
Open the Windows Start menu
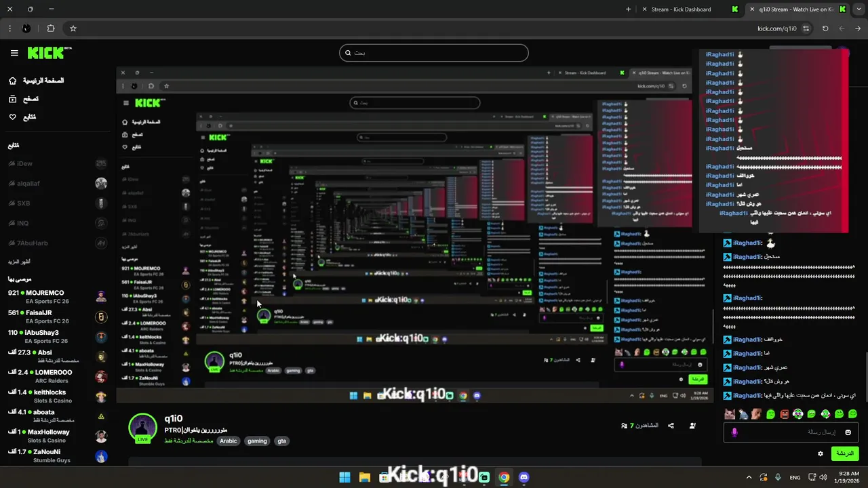[x=344, y=477]
